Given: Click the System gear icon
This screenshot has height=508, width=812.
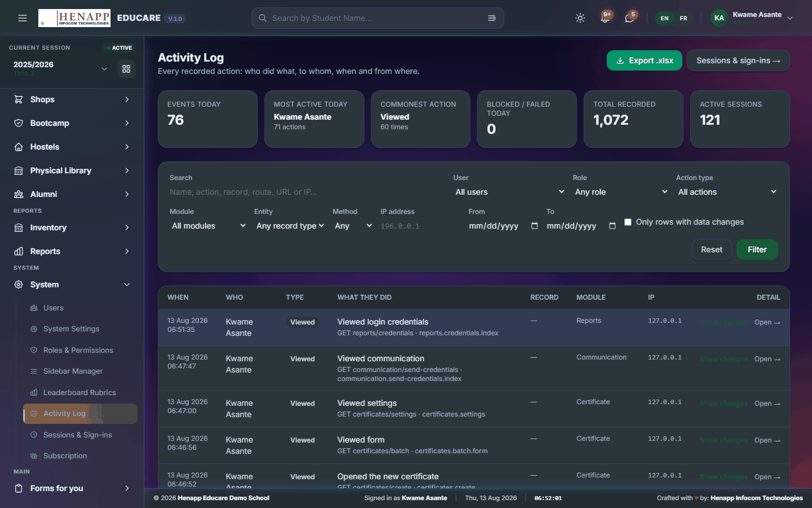Looking at the screenshot, I should 19,284.
